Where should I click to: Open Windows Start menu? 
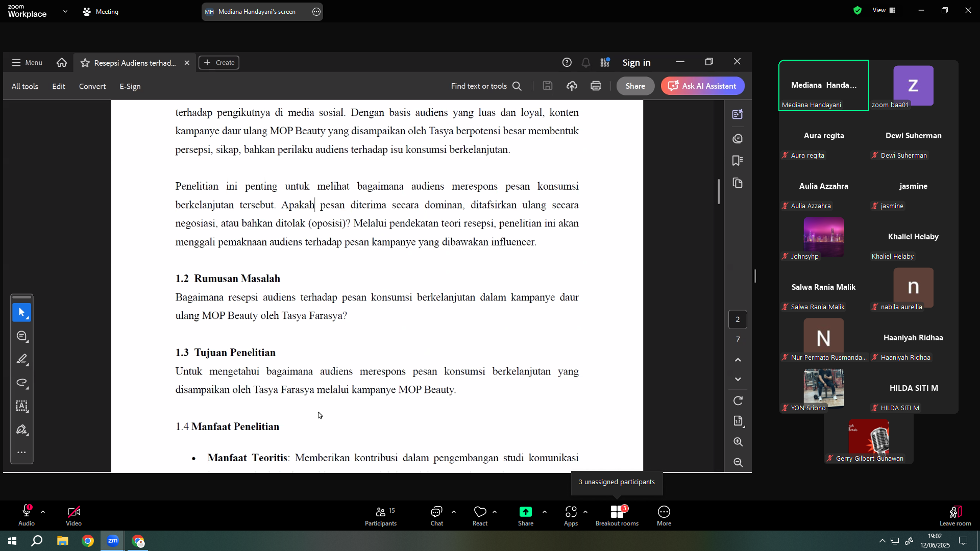tap(12, 541)
